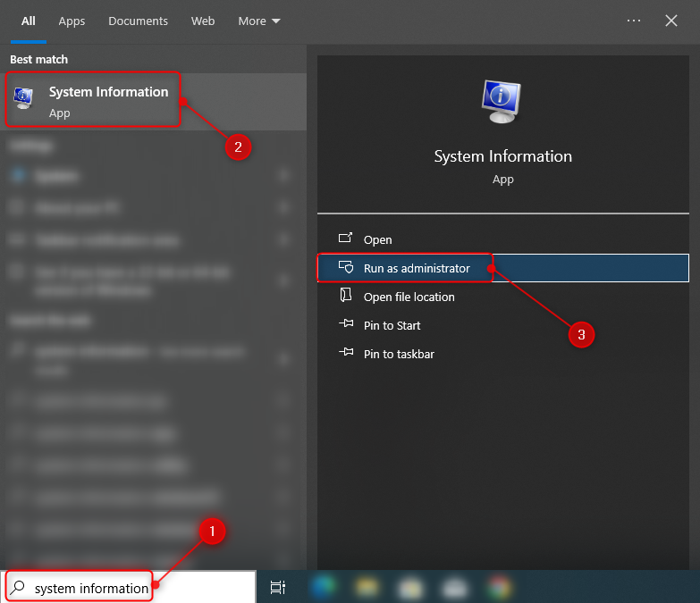Choose Open for System Information
The height and width of the screenshot is (603, 700).
(x=503, y=239)
